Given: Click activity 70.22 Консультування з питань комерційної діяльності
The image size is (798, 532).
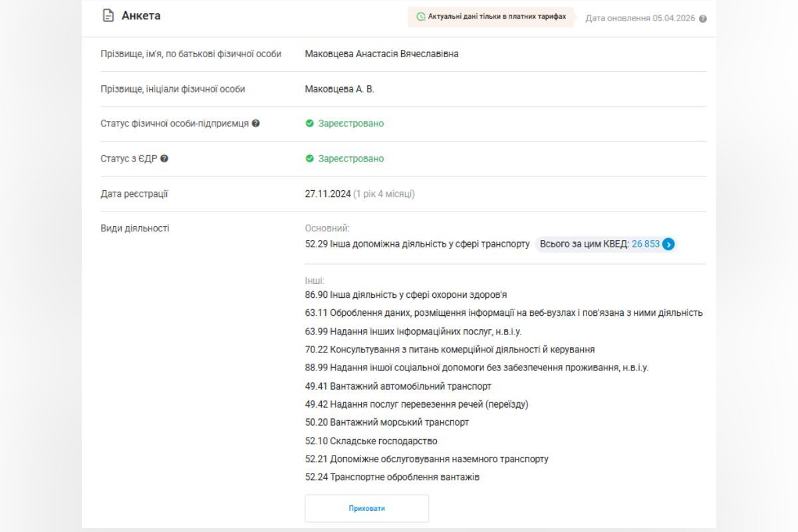Looking at the screenshot, I should [x=450, y=349].
